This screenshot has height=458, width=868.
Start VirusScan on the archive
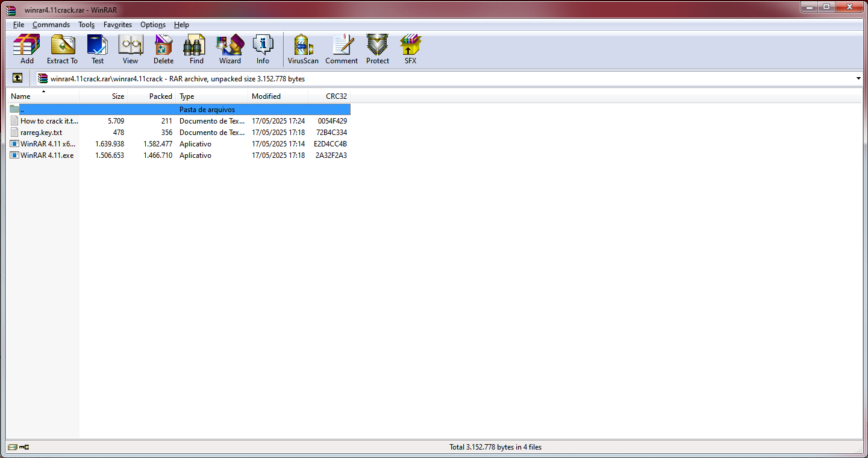(x=303, y=49)
